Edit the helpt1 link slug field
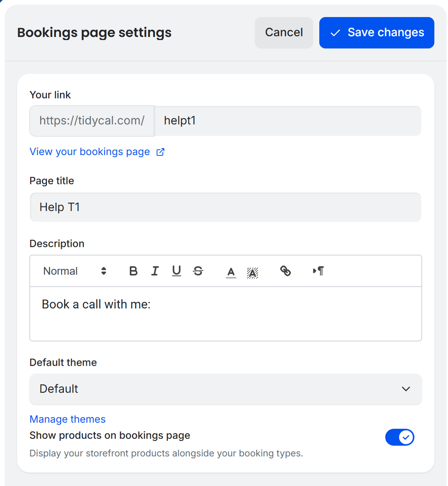The width and height of the screenshot is (448, 486). [288, 121]
